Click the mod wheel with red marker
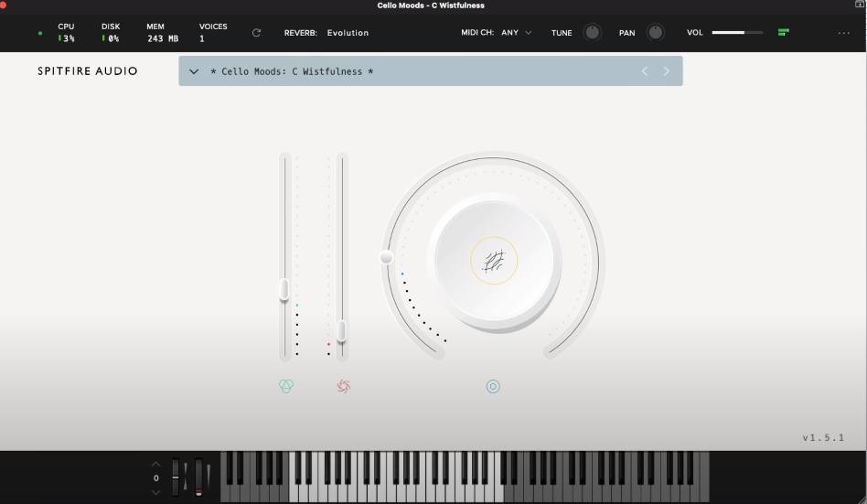 pyautogui.click(x=198, y=477)
